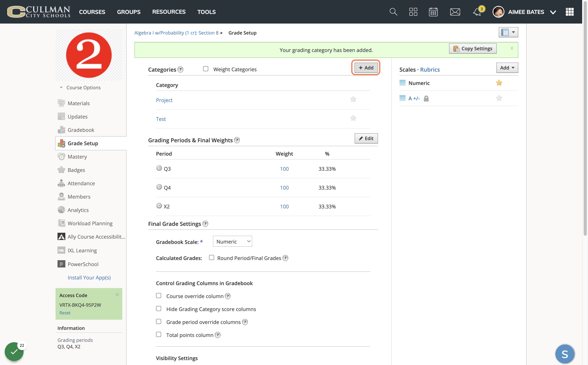This screenshot has height=365, width=588.
Task: Click the Round Period/Final Grades help icon
Action: [285, 258]
